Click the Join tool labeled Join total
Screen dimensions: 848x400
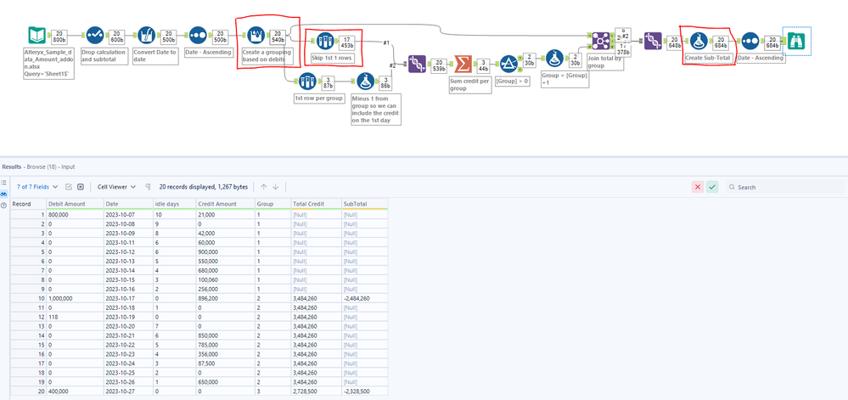point(600,40)
